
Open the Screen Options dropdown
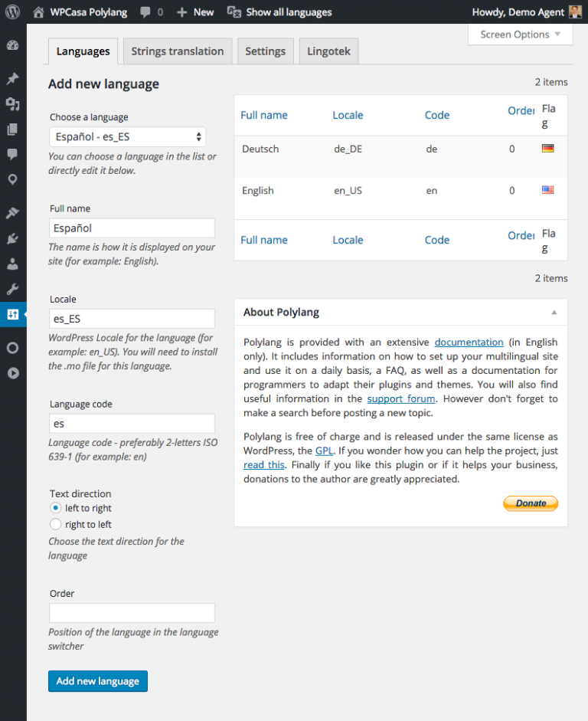tap(520, 34)
